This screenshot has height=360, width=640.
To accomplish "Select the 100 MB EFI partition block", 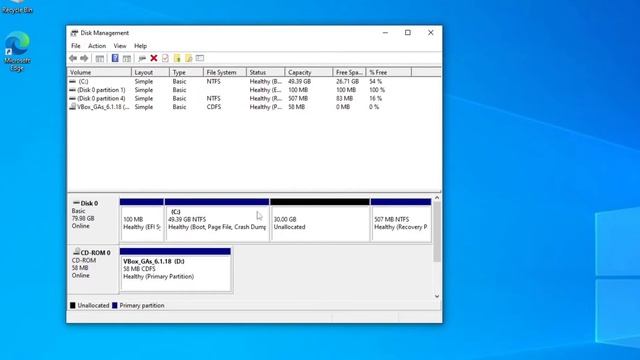I will point(142,220).
